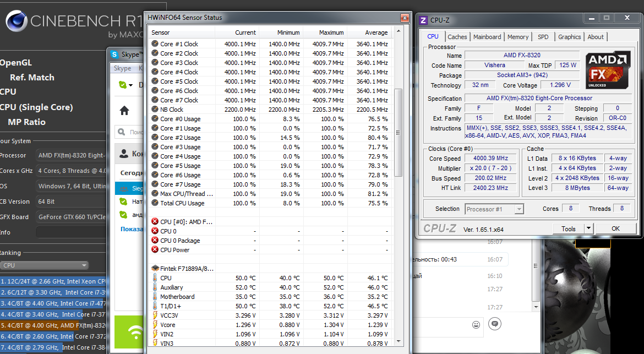Switch to the Graphics tab in CPU-Z
The width and height of the screenshot is (644, 354).
569,37
